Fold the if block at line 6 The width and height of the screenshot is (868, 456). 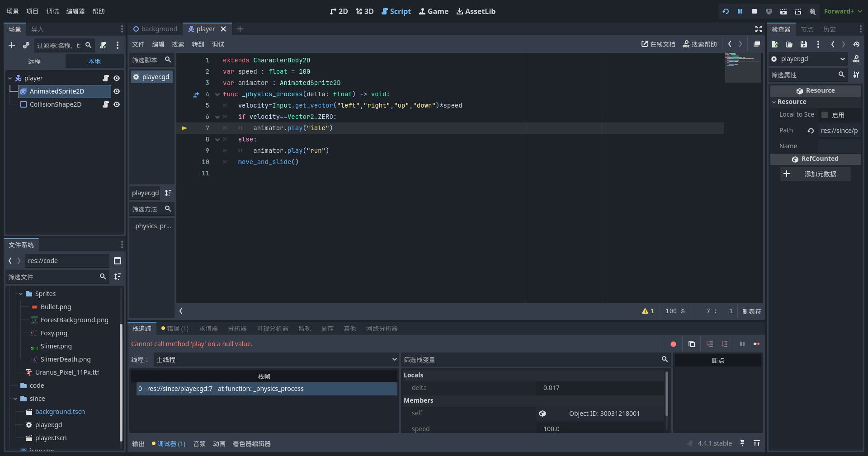pos(217,117)
